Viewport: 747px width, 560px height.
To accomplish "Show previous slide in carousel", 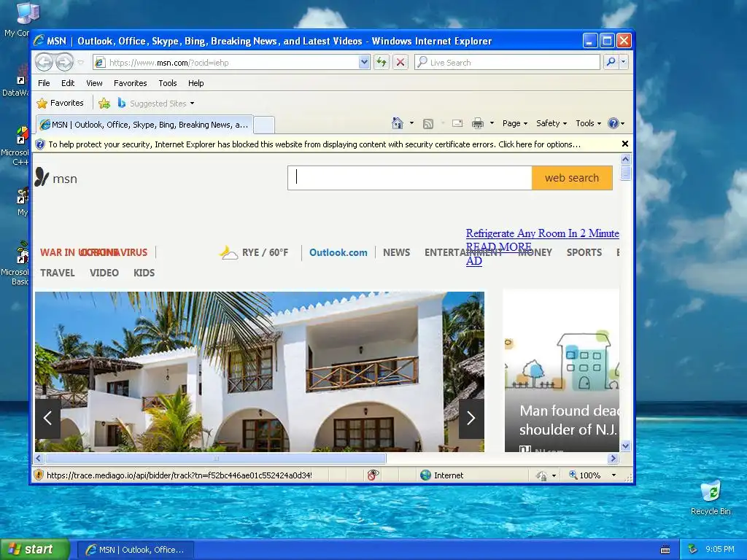I will (x=47, y=418).
